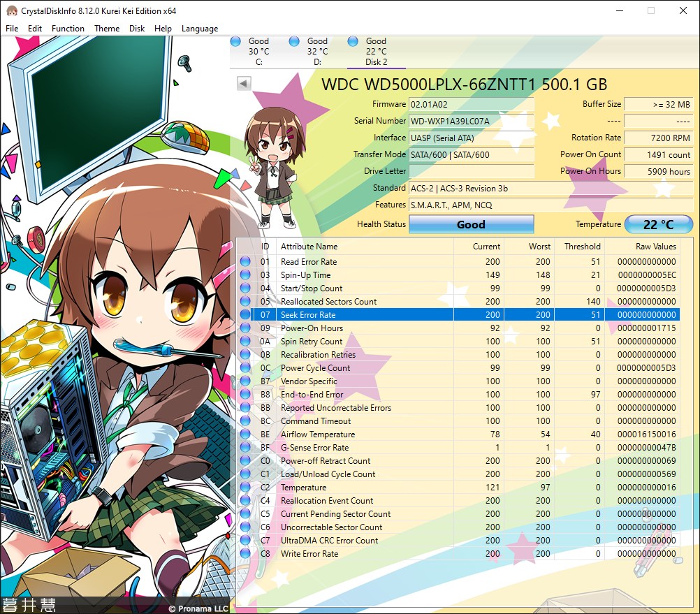This screenshot has width=700, height=614.
Task: Click the 22 °C temperature button
Action: click(x=658, y=224)
